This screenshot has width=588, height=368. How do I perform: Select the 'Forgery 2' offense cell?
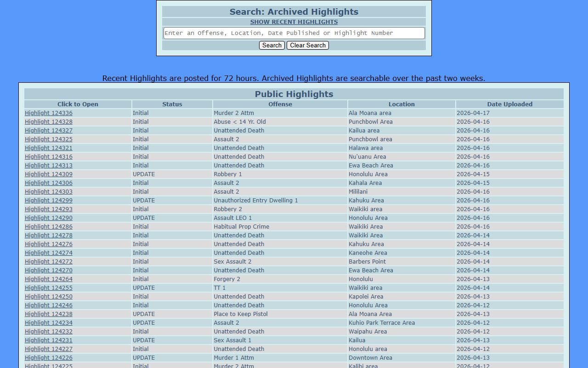click(280, 279)
